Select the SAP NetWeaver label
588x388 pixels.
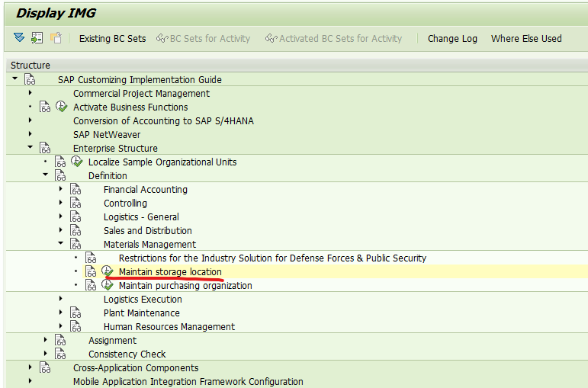(107, 135)
